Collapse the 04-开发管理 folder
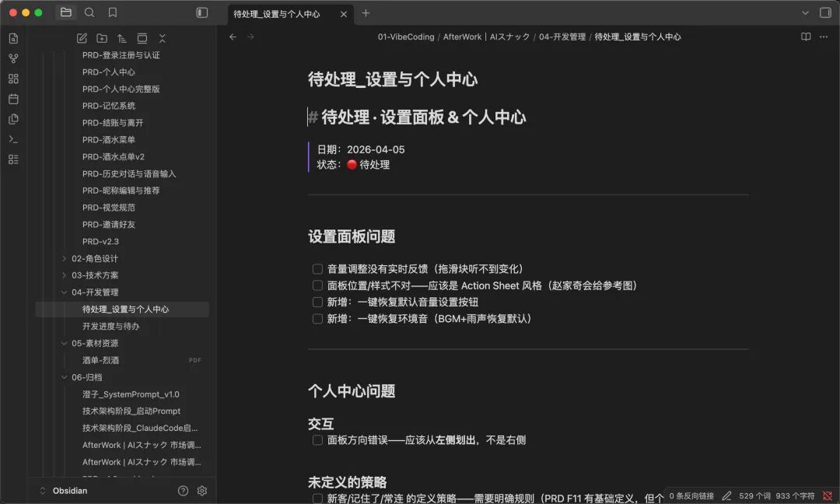The width and height of the screenshot is (840, 504). click(x=65, y=292)
